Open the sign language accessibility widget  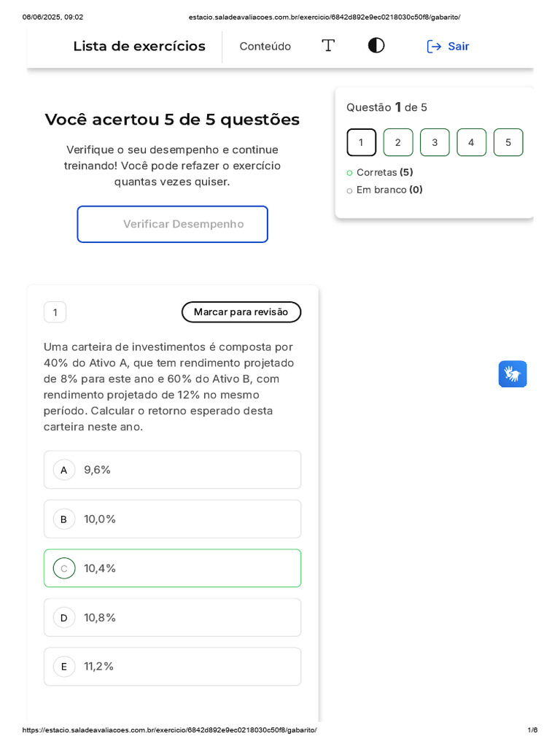click(513, 374)
